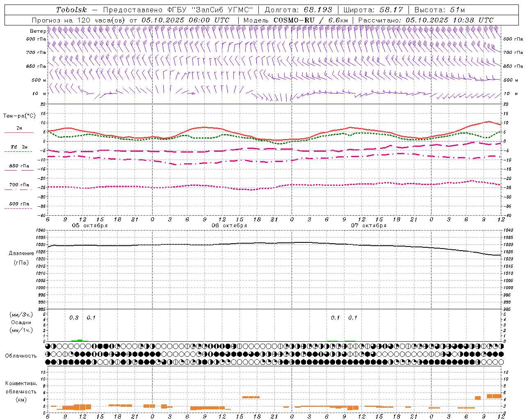Image resolution: width=525 pixels, height=420 pixels.
Task: Select the Прогноз на 120 часа(ов) forecast line
Action: coord(130,20)
